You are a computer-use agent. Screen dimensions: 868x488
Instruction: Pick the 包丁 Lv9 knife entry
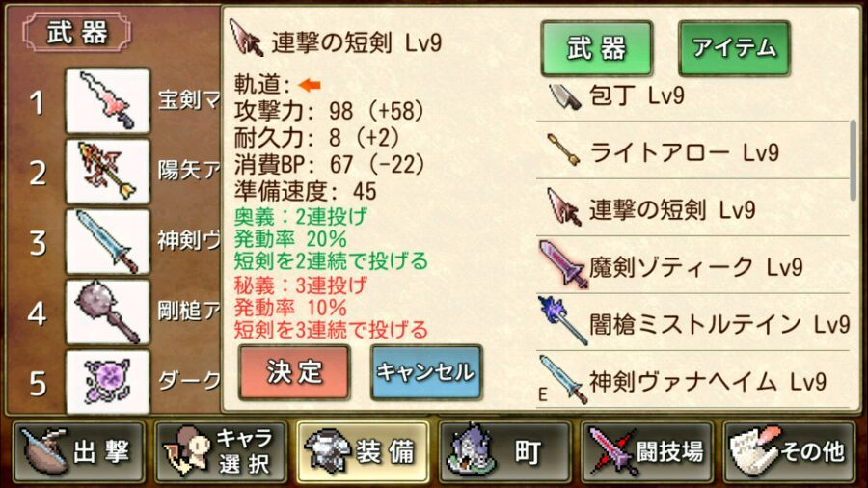(693, 98)
